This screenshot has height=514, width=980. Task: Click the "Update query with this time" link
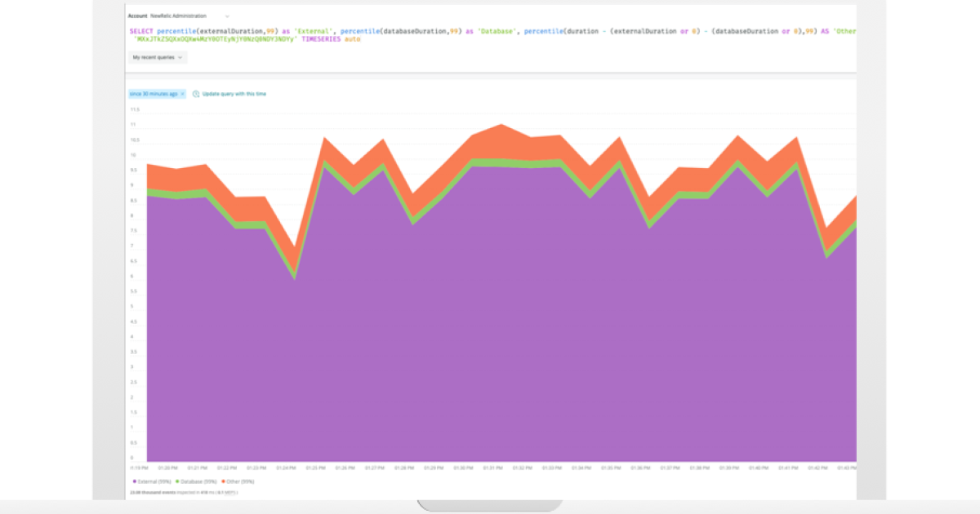point(237,94)
